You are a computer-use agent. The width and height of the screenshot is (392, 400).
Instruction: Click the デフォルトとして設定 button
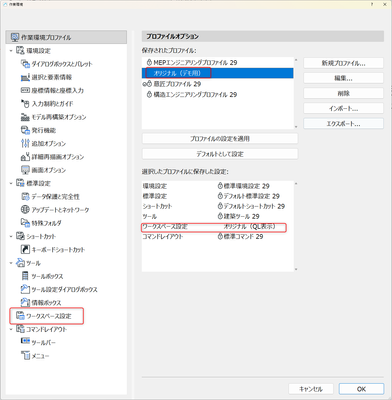pos(220,154)
